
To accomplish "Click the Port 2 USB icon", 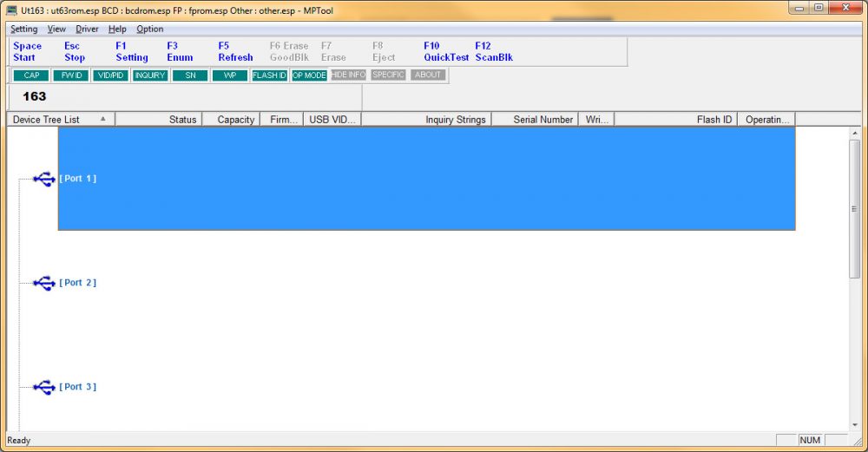I will pyautogui.click(x=43, y=283).
